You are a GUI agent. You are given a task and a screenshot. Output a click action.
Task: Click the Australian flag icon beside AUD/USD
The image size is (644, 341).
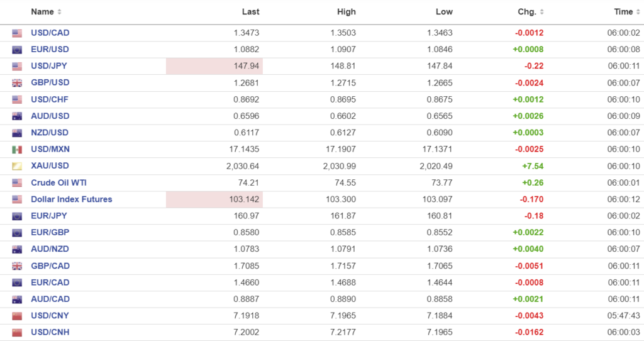[17, 116]
